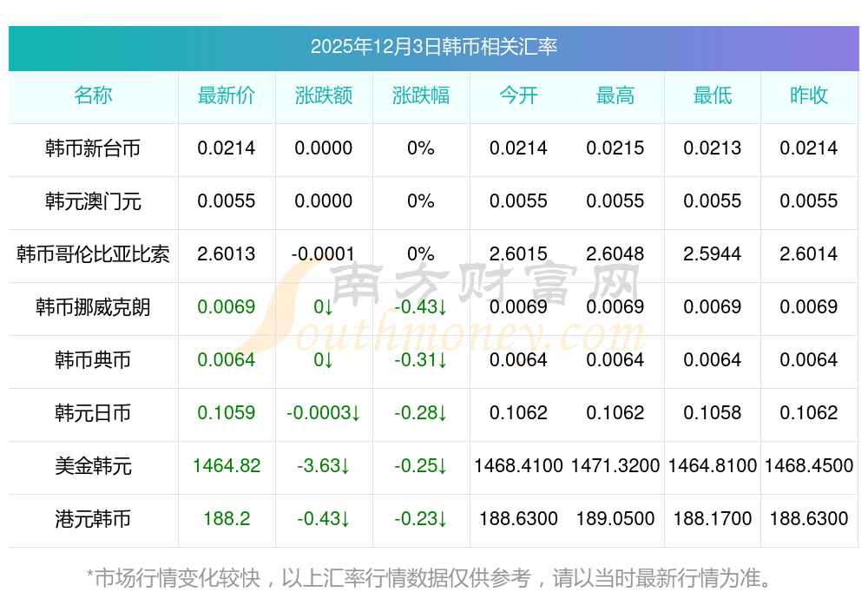Select the 最新价 column header
This screenshot has width=868, height=605.
coord(227,95)
